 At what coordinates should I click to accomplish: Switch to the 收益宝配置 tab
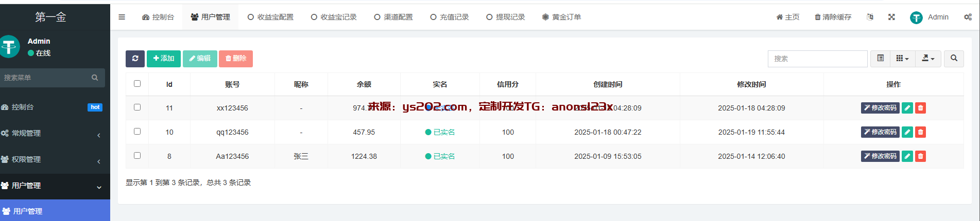(270, 17)
